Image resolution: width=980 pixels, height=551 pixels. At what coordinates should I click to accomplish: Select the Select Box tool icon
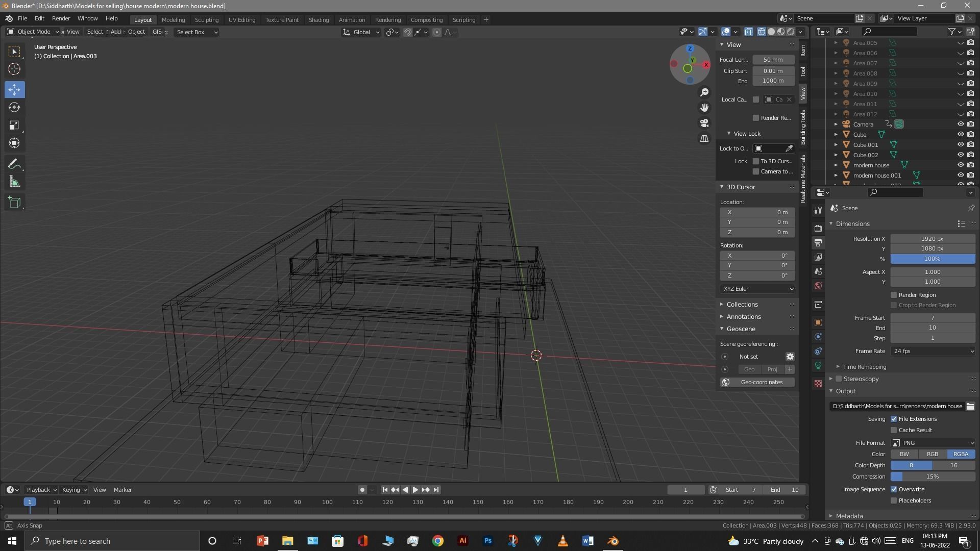[14, 51]
